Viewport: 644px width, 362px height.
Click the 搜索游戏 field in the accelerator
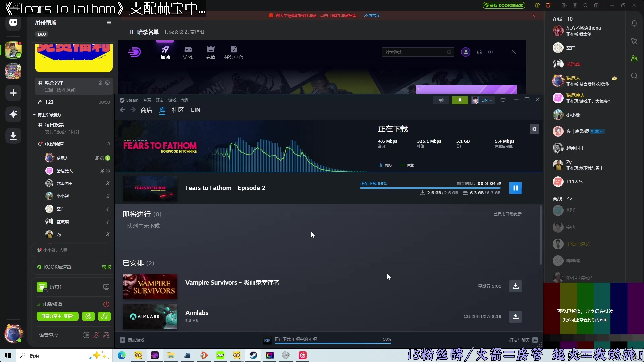418,52
